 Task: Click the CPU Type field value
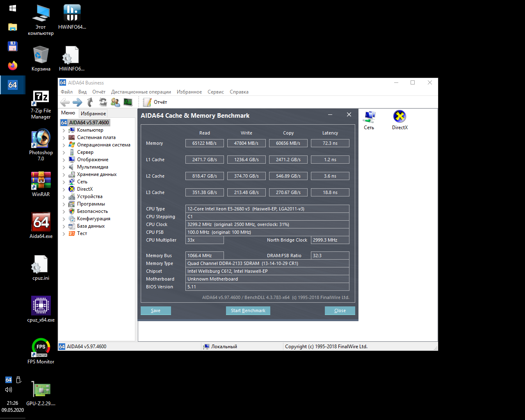[x=267, y=209]
